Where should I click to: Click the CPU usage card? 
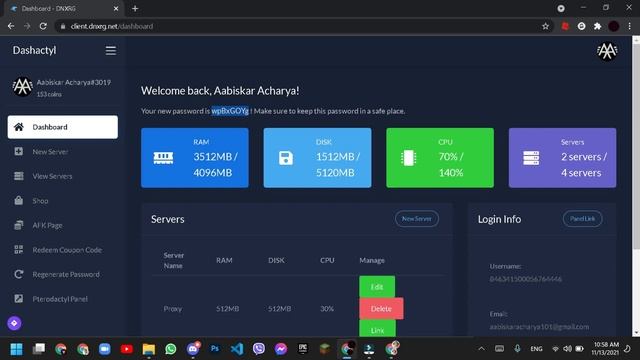[440, 158]
